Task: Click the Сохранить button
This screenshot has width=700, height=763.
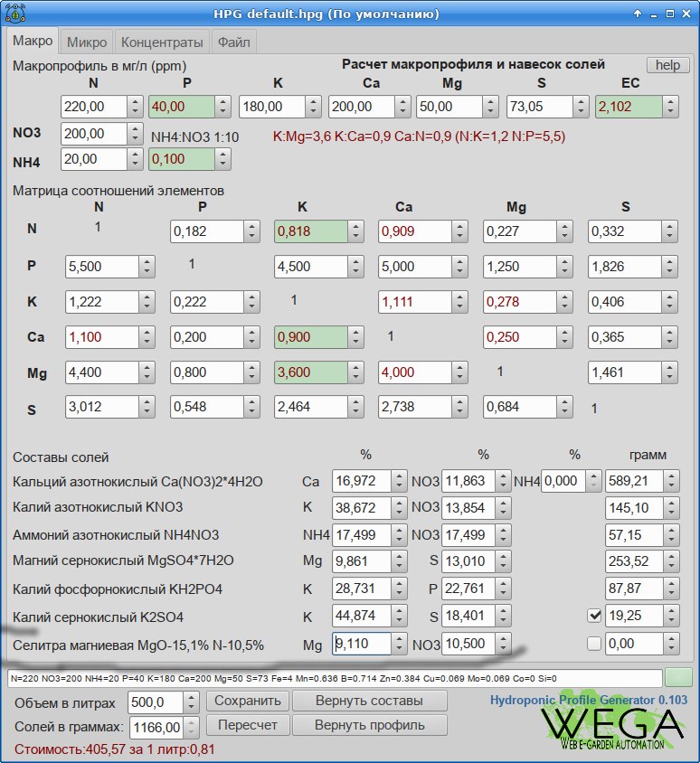Action: pos(247,701)
